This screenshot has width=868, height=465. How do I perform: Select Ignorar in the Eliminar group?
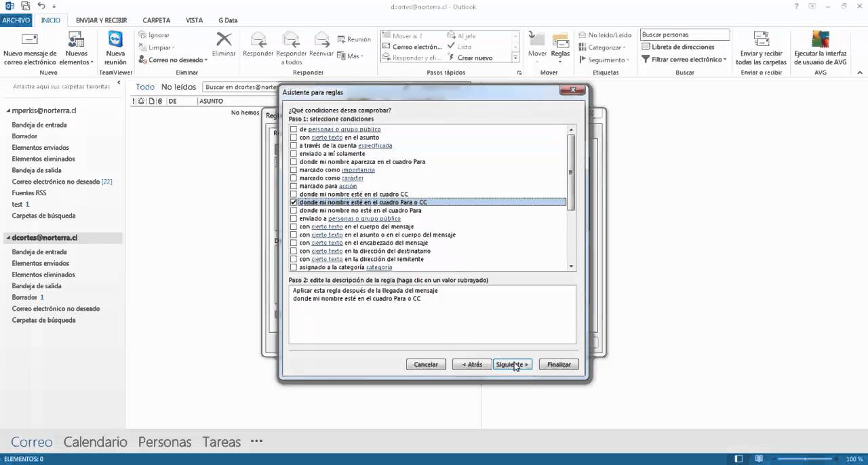154,35
